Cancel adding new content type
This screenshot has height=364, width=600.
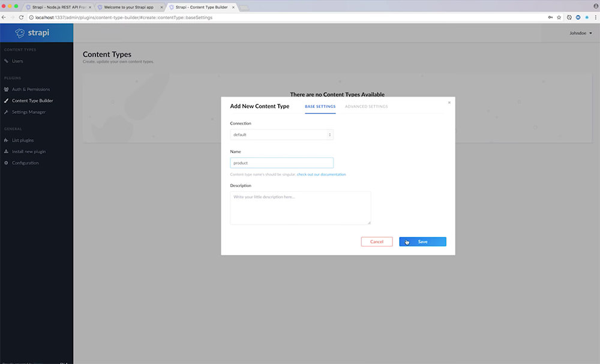[377, 242]
